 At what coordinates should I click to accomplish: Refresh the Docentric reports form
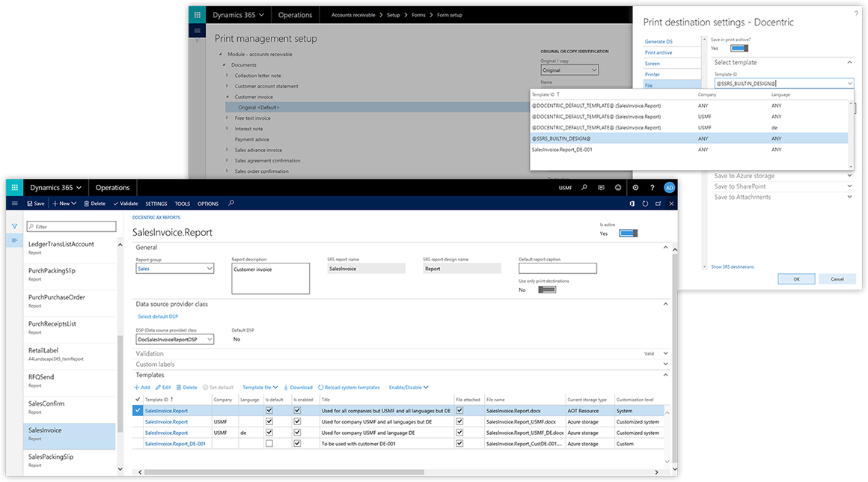[x=645, y=204]
